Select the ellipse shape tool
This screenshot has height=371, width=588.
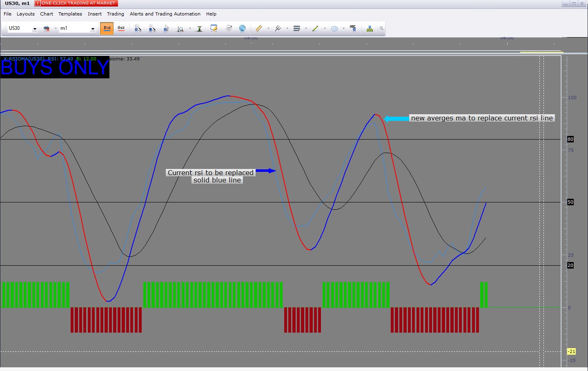point(334,29)
